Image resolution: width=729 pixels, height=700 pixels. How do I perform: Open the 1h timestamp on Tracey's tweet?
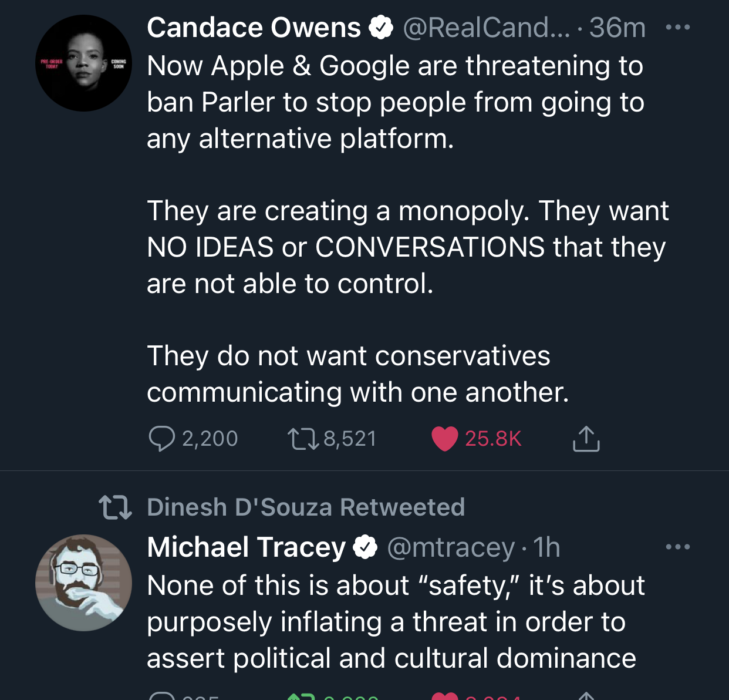(546, 547)
